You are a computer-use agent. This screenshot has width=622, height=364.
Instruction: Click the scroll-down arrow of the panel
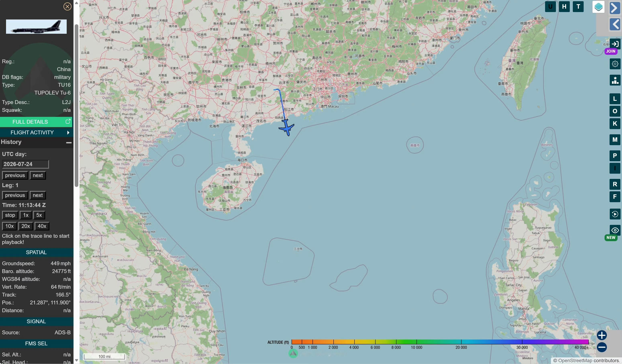77,361
